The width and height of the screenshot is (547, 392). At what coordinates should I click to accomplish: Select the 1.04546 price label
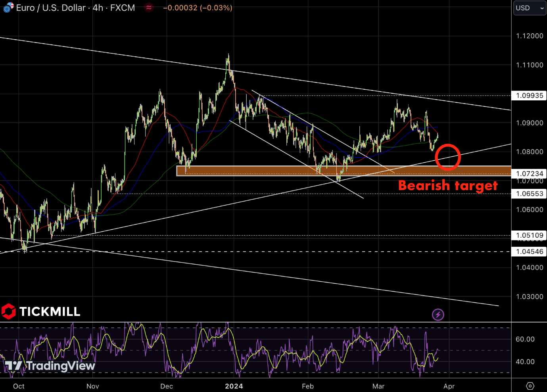pos(529,252)
